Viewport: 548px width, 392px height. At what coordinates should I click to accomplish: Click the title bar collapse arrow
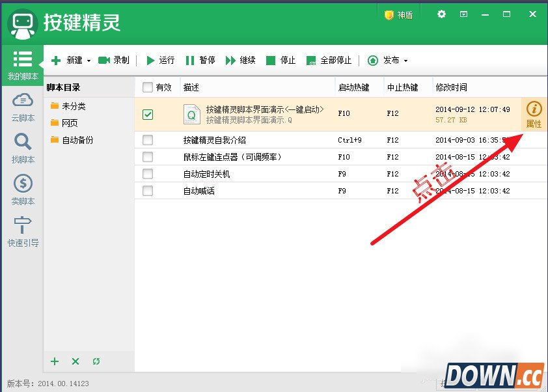click(463, 14)
